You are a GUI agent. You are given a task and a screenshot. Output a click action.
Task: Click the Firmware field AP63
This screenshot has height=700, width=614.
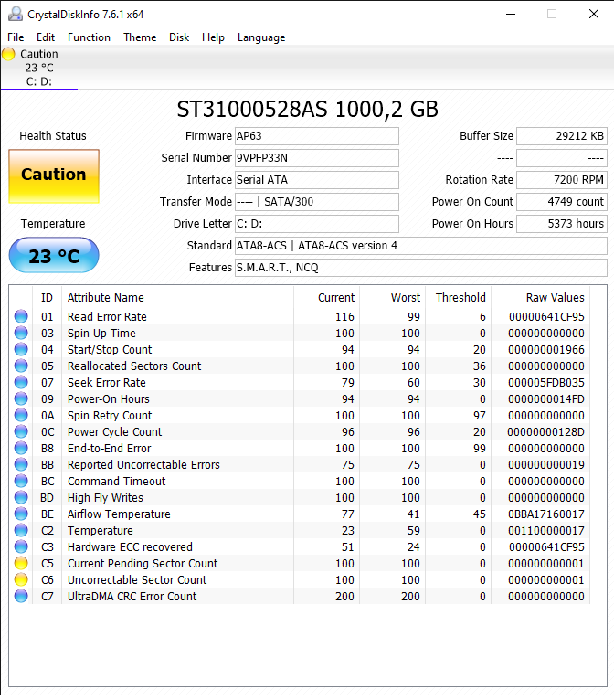(317, 136)
